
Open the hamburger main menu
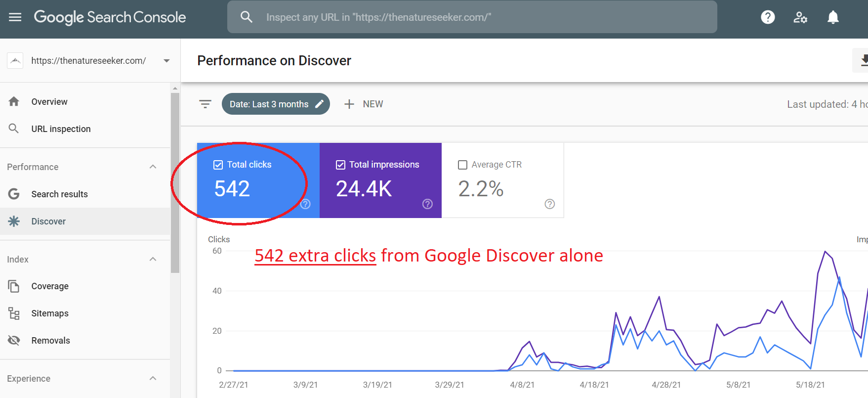[x=15, y=17]
